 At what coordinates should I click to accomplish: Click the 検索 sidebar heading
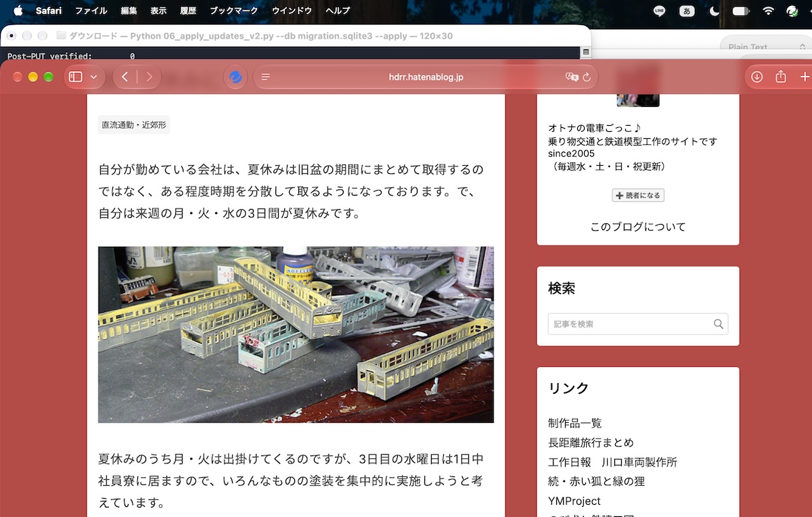click(562, 289)
